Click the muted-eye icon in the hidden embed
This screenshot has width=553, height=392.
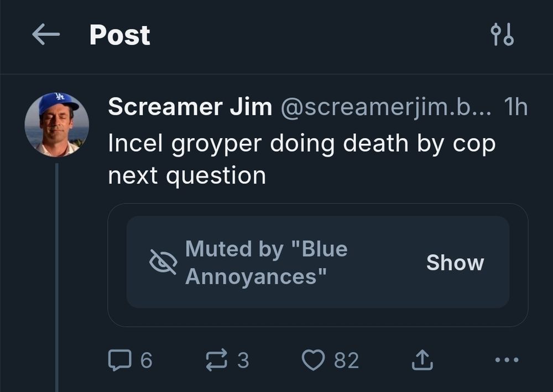pos(164,262)
